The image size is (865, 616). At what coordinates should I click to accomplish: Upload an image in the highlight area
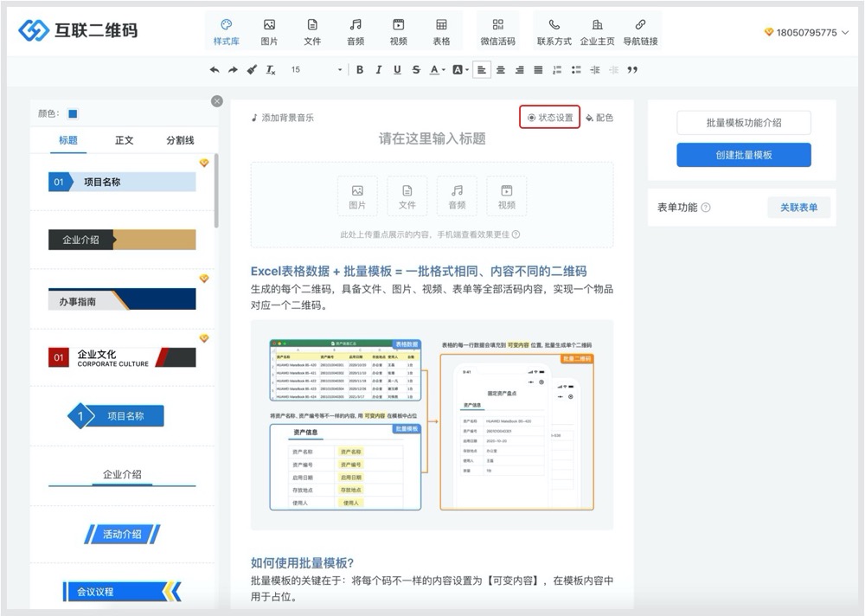[357, 196]
